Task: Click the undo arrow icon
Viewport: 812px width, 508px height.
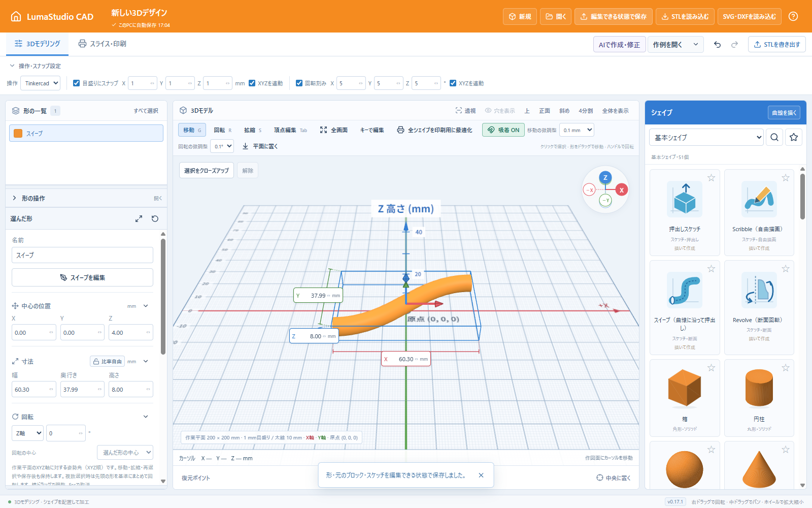Action: 717,45
